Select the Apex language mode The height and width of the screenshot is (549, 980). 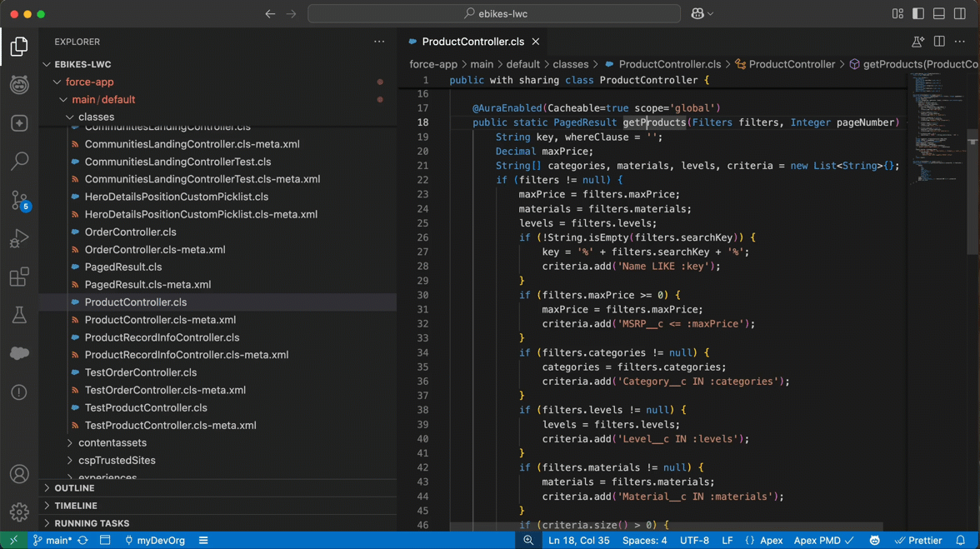pos(771,541)
